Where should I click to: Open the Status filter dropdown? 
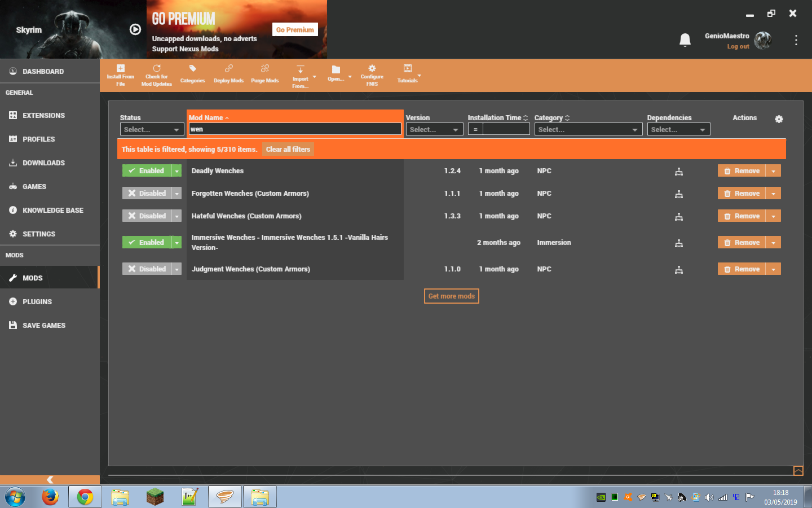pos(152,129)
